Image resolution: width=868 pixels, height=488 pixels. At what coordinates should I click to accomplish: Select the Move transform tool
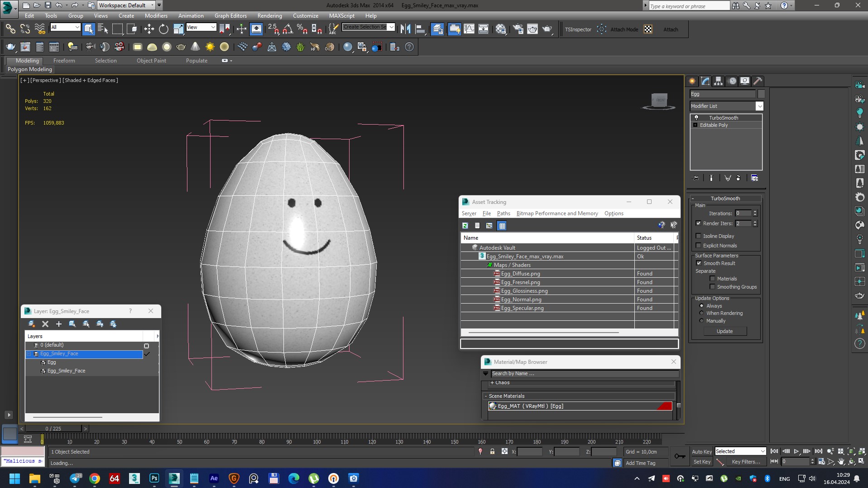click(149, 29)
